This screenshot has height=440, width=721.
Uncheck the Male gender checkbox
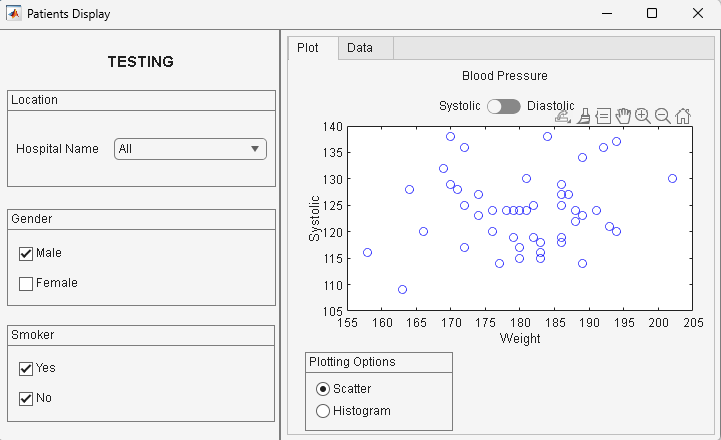[26, 253]
